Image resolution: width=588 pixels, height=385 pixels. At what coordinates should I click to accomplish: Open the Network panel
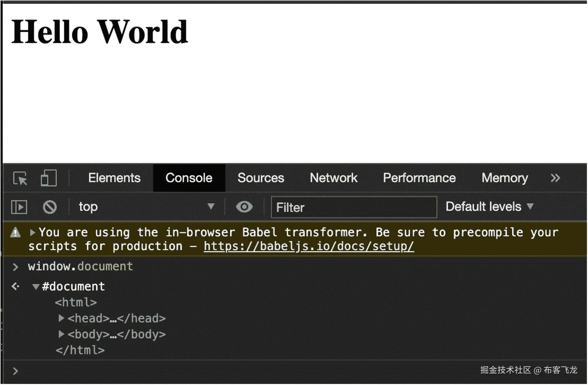point(333,178)
